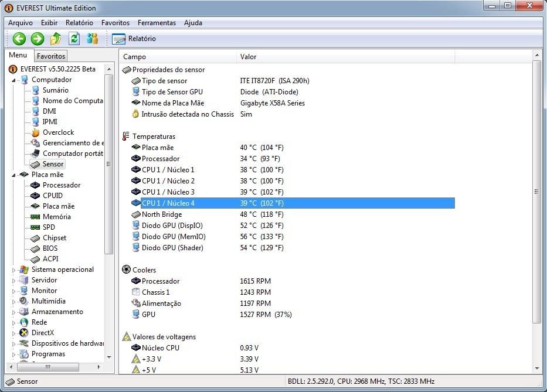Image resolution: width=547 pixels, height=392 pixels.
Task: Switch to the Menu tab
Action: pyautogui.click(x=18, y=55)
